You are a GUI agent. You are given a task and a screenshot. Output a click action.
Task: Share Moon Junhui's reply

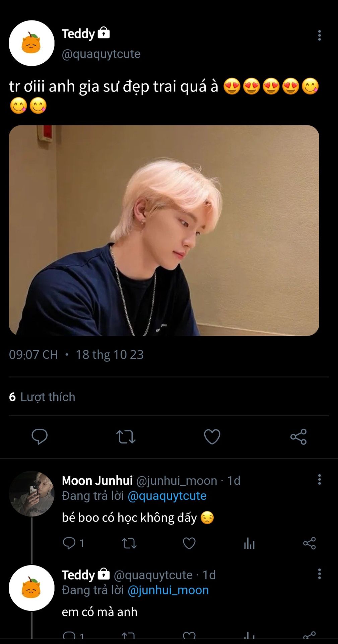tap(309, 543)
